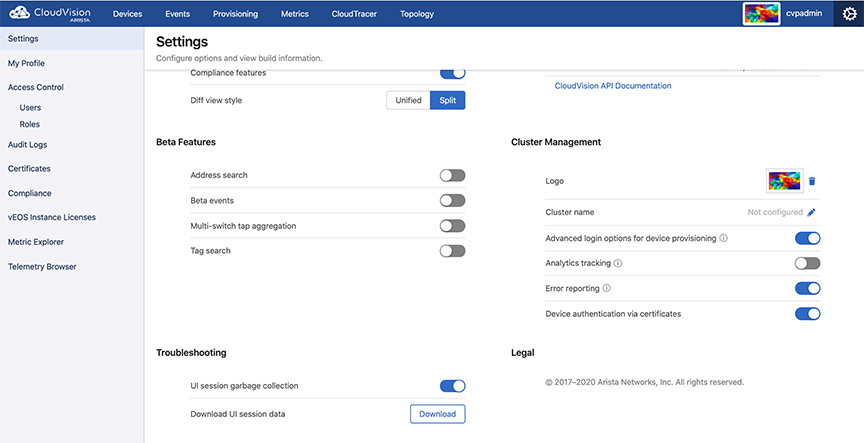The image size is (864, 443).
Task: Select Settings in the sidebar
Action: point(72,39)
